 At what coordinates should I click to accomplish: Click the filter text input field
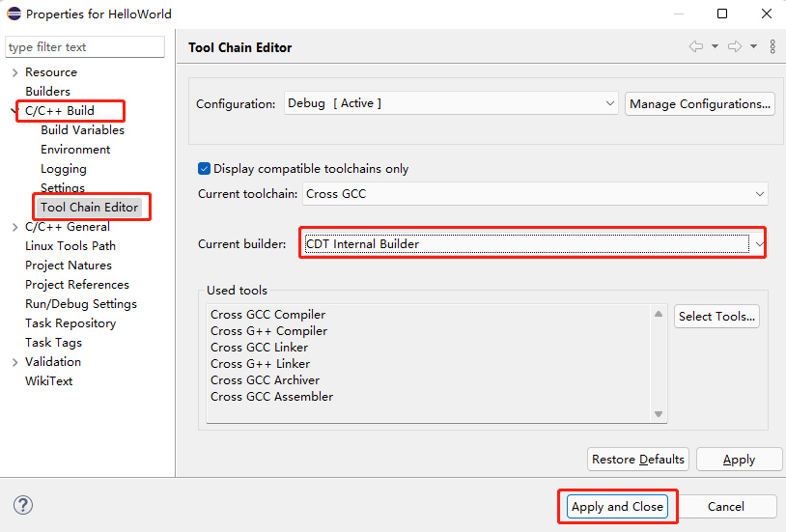click(x=85, y=47)
